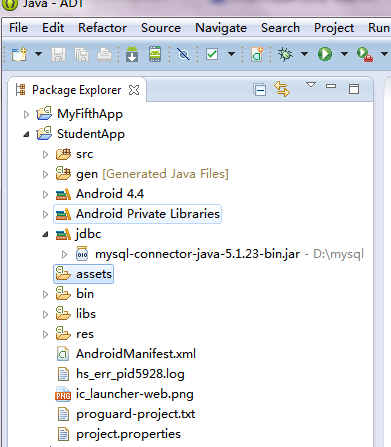Click the crossed-out link toolbar icon
Screen dimensions: 391x447
pyautogui.click(x=183, y=54)
